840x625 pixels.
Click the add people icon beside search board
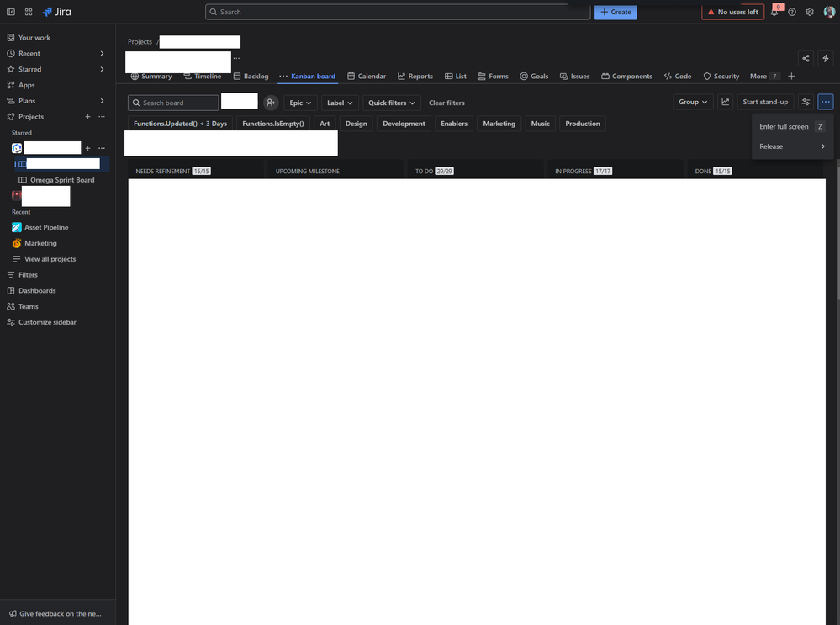click(x=271, y=102)
